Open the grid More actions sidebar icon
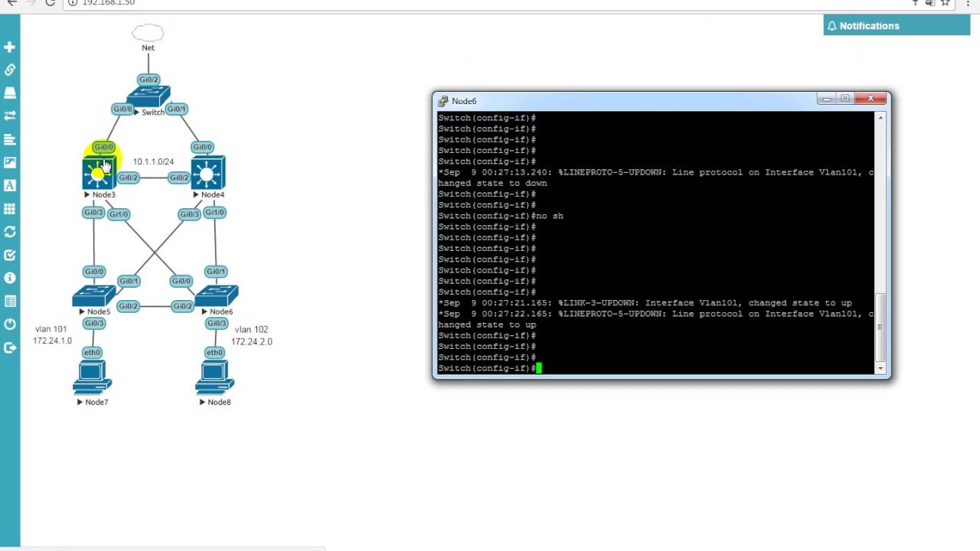This screenshot has width=980, height=551. (x=10, y=208)
